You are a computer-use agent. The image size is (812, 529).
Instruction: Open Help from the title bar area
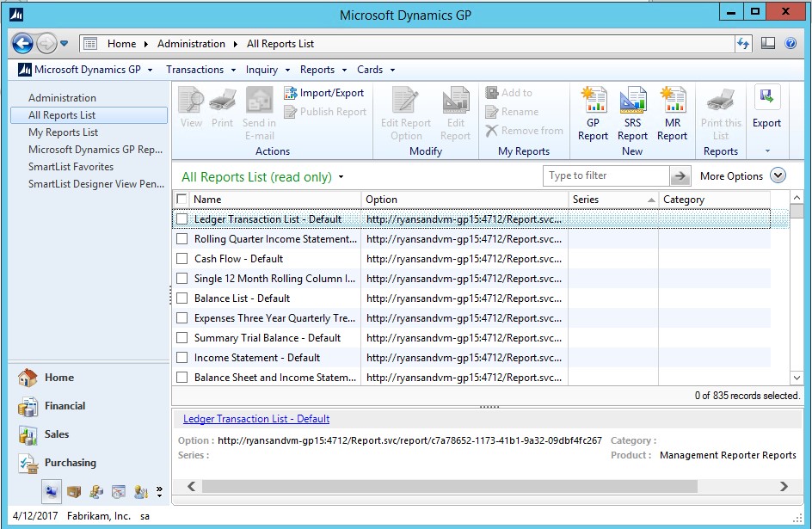tap(792, 42)
